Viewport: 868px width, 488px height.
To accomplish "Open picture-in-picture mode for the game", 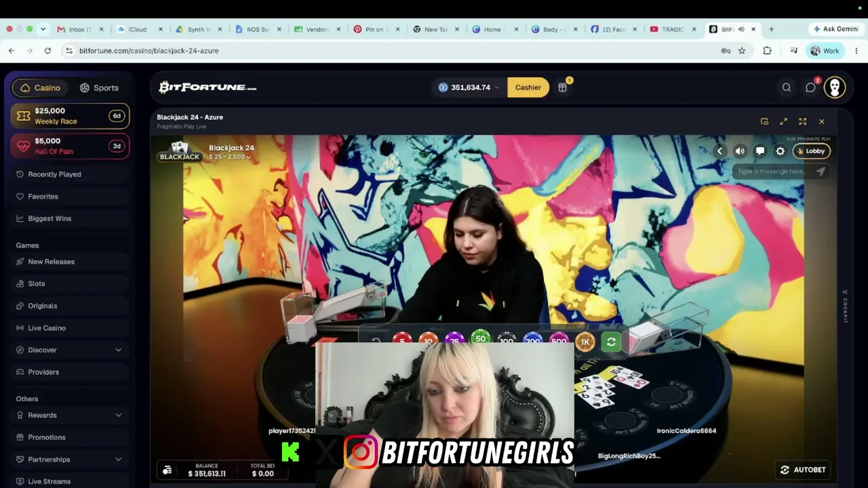I will 764,121.
